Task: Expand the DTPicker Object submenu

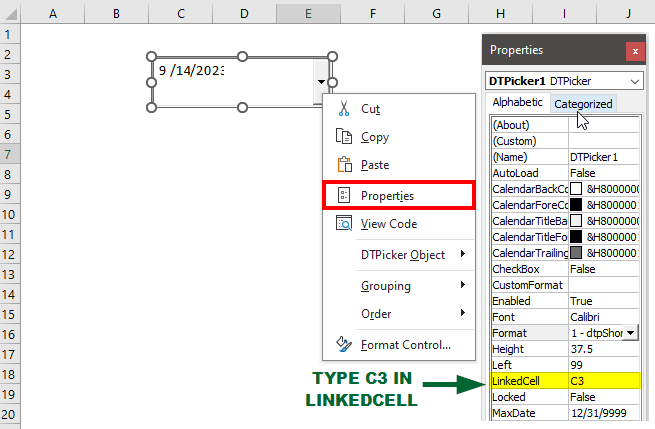Action: coord(399,254)
